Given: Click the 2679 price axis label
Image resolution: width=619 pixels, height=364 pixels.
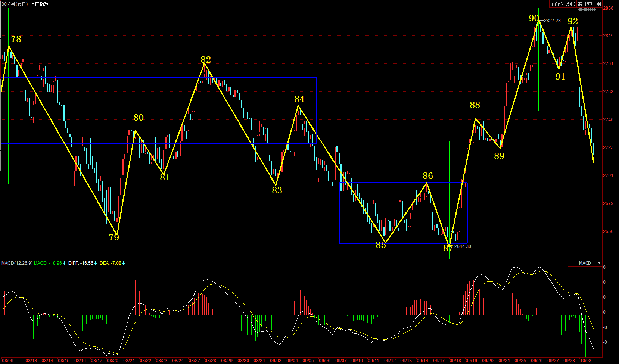Looking at the screenshot, I should (x=608, y=203).
